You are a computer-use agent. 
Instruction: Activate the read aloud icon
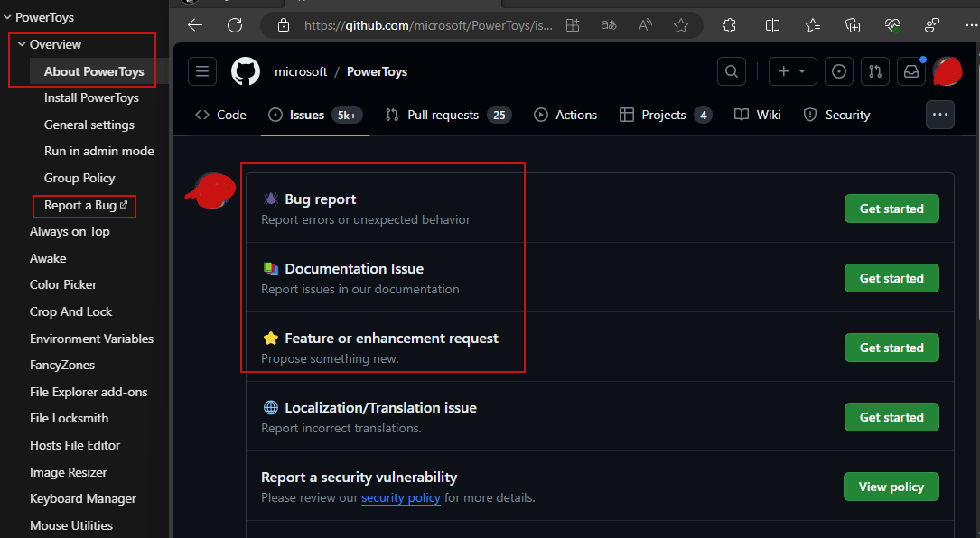pyautogui.click(x=645, y=25)
